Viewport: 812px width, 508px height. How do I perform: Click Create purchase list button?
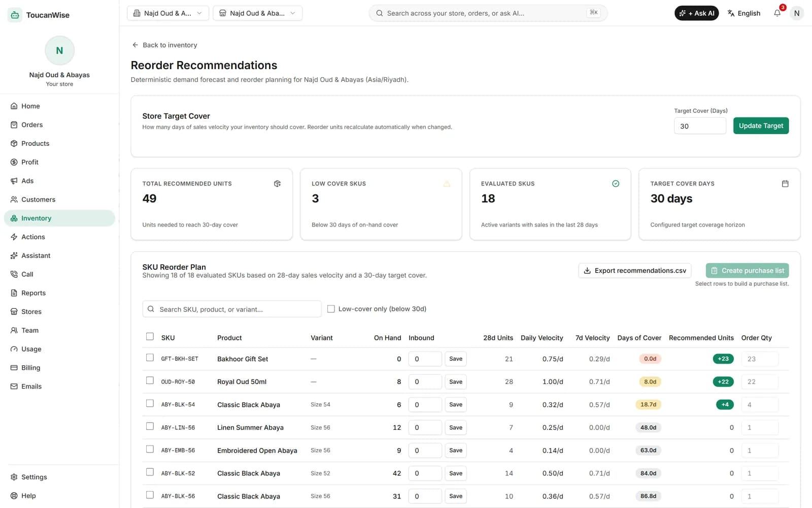747,271
